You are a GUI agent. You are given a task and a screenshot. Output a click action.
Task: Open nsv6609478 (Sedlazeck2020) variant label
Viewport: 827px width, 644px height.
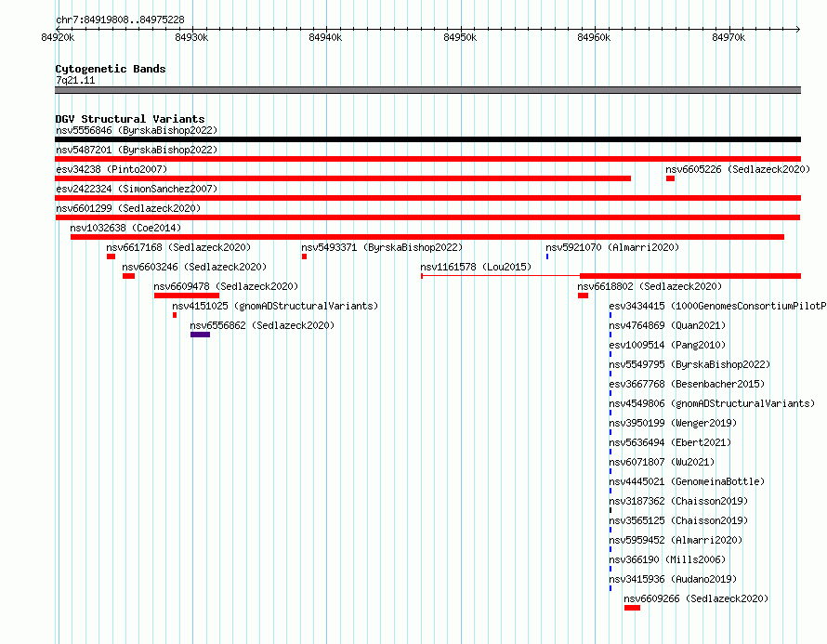[x=226, y=286]
